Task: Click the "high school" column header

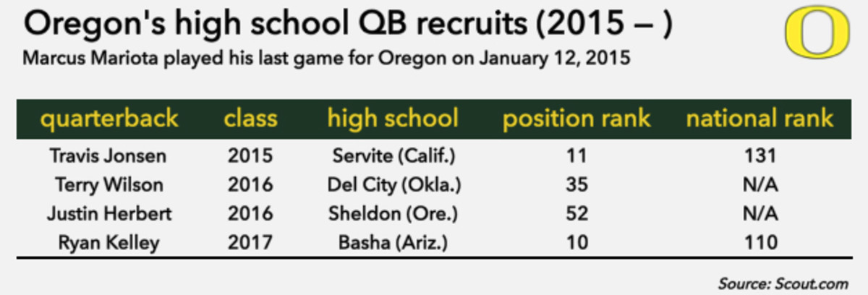Action: (393, 118)
